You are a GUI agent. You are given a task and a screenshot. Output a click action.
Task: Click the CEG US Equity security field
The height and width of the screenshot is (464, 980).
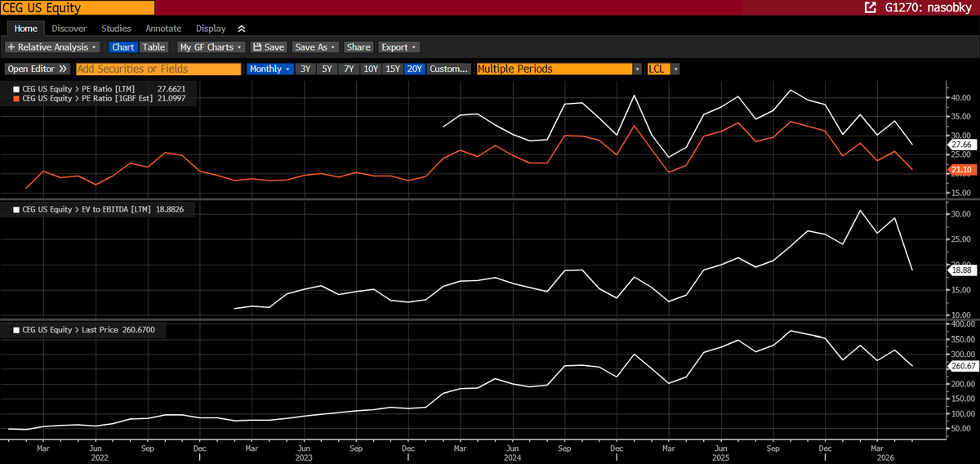[x=78, y=7]
